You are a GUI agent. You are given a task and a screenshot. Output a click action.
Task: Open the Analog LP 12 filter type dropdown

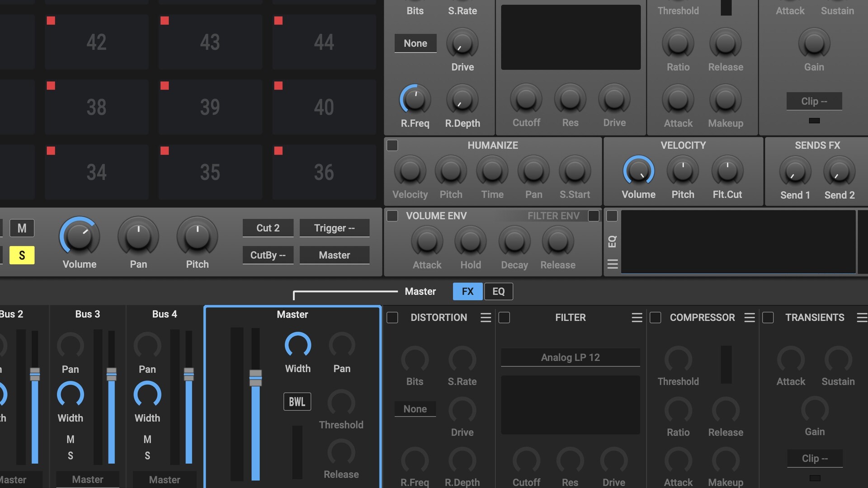[x=571, y=357]
